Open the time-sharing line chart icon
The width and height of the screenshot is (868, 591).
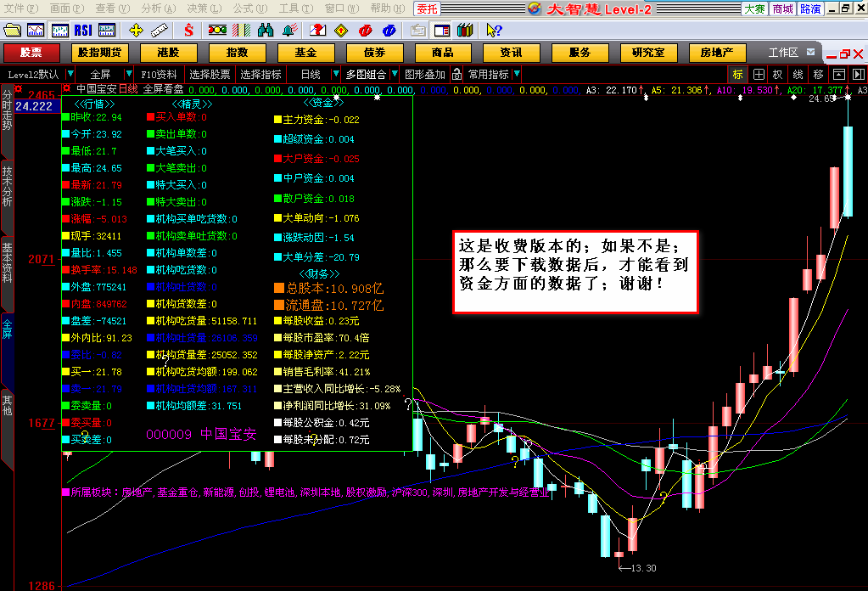[36, 31]
